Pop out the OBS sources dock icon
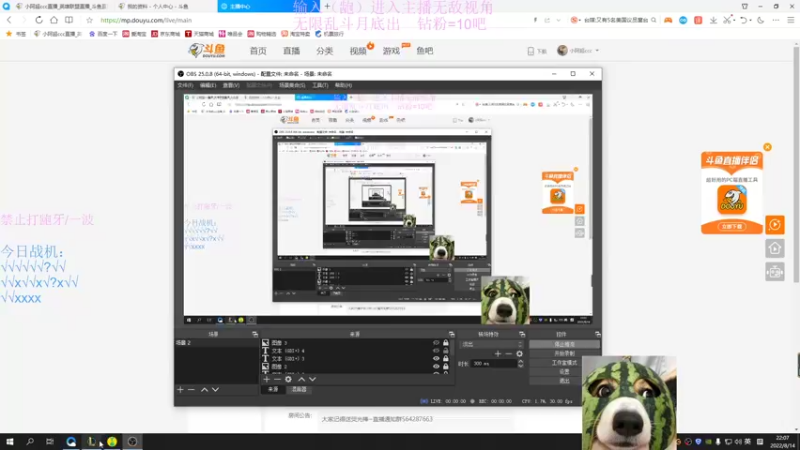This screenshot has width=800, height=450. 451,334
